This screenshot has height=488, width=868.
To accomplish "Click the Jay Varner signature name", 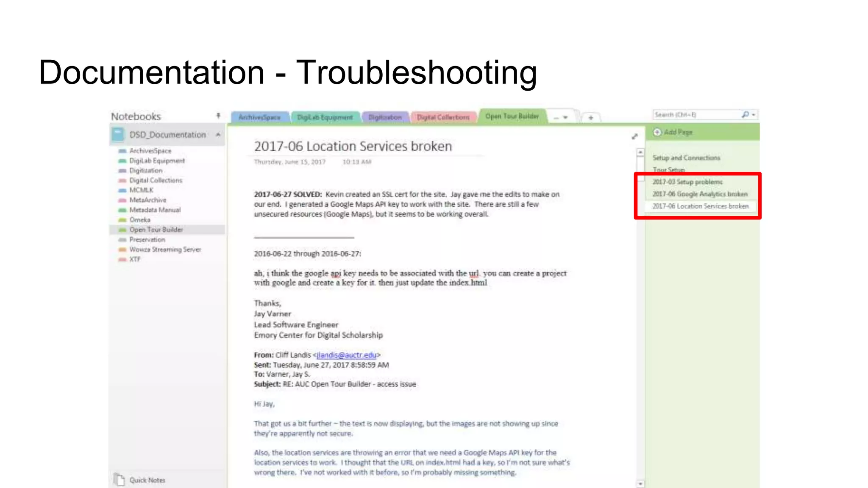I will (273, 314).
